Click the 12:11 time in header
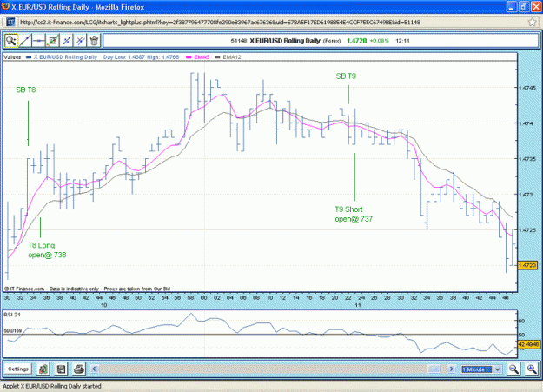The image size is (543, 392). (402, 41)
